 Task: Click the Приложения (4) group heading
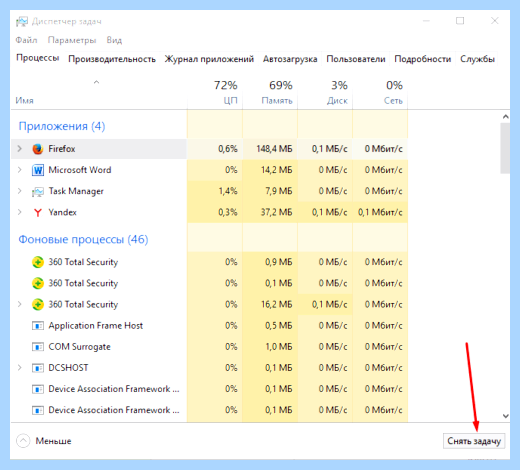point(62,126)
